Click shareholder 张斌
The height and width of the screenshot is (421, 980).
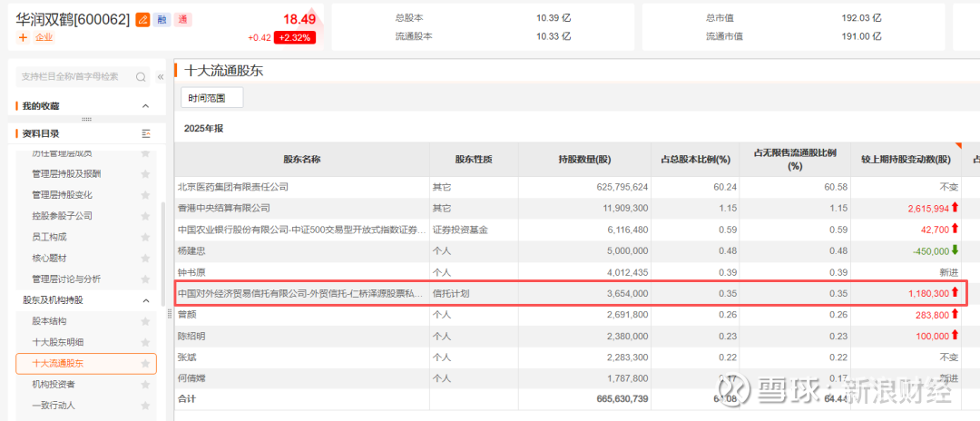[186, 357]
